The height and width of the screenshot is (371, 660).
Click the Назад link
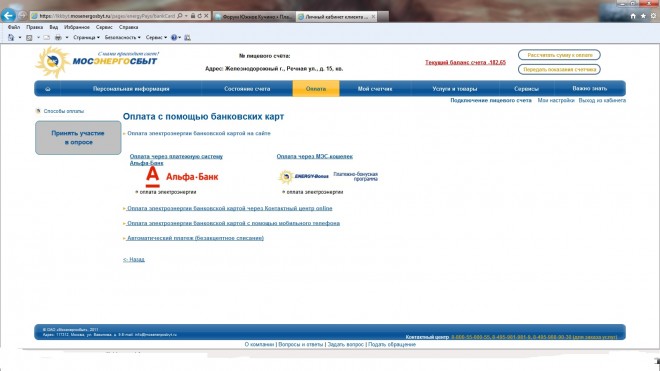133,259
